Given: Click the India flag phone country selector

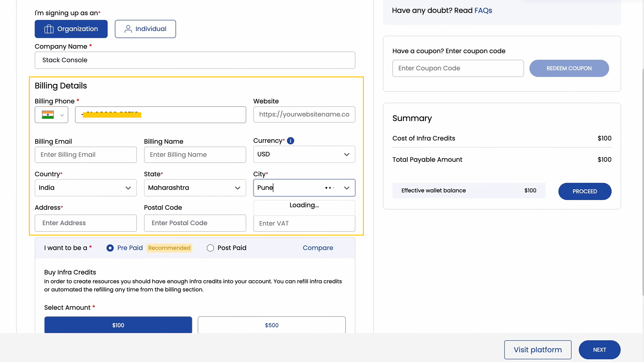Looking at the screenshot, I should [51, 115].
